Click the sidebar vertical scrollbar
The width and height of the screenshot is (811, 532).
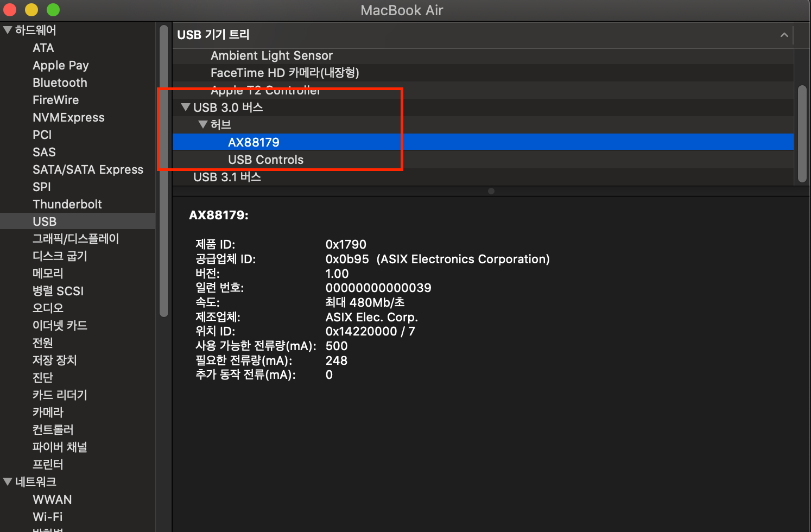click(x=164, y=171)
